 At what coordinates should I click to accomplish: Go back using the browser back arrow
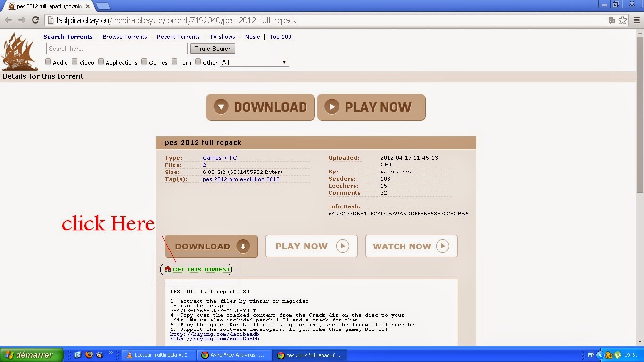(8, 20)
